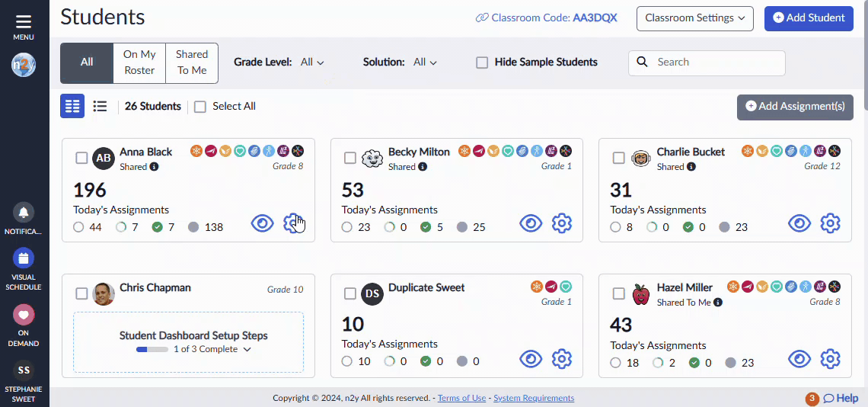Open Hazel Miller's settings gear icon
The image size is (868, 407).
pos(831,359)
